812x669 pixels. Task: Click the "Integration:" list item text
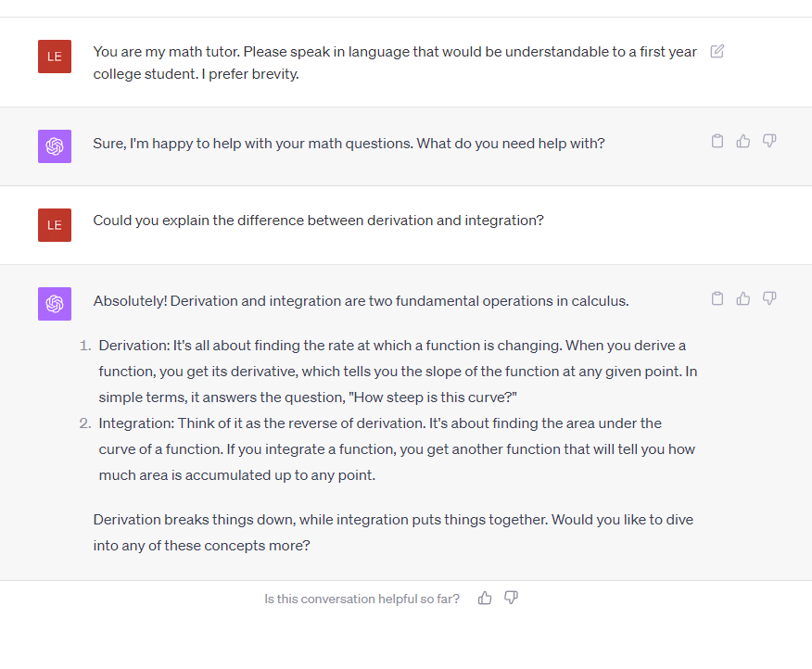[397, 448]
